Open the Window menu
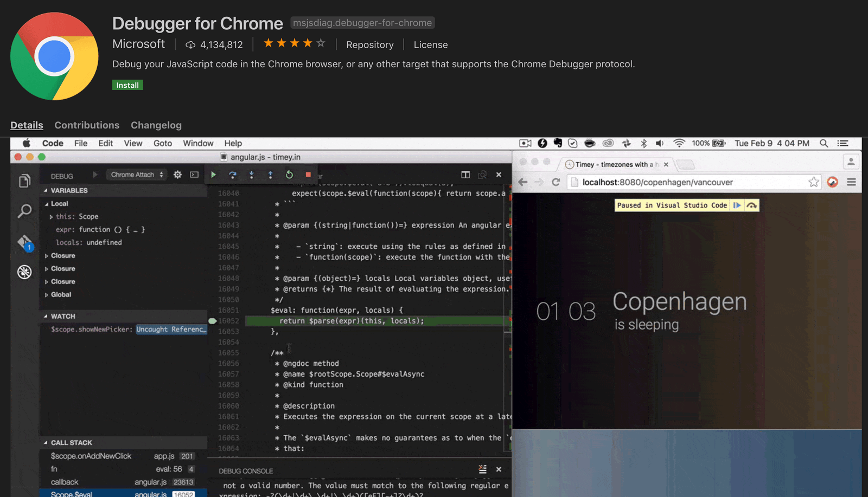 coord(198,143)
